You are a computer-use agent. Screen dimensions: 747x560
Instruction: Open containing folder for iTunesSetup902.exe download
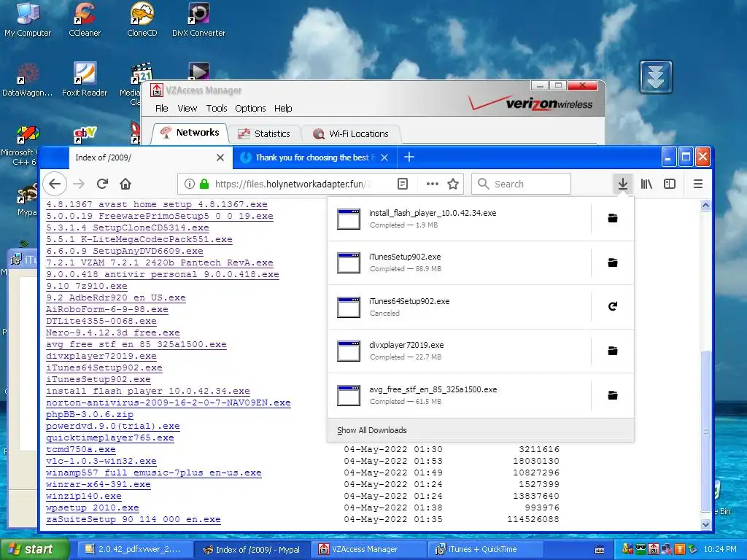point(613,262)
